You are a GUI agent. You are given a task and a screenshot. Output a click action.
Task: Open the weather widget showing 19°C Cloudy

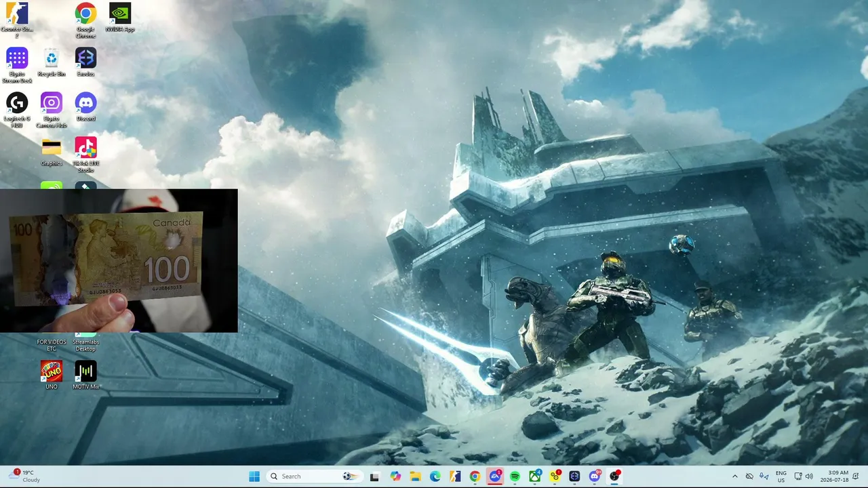(24, 476)
